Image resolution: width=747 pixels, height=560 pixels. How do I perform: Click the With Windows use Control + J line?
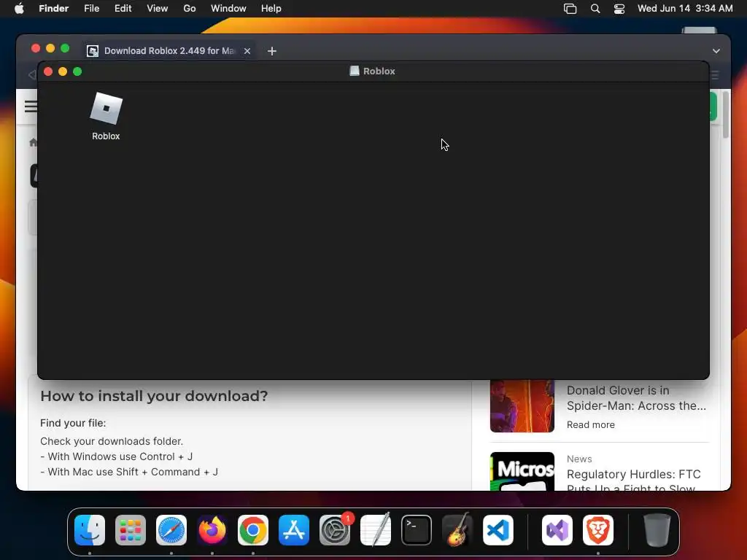(x=116, y=456)
